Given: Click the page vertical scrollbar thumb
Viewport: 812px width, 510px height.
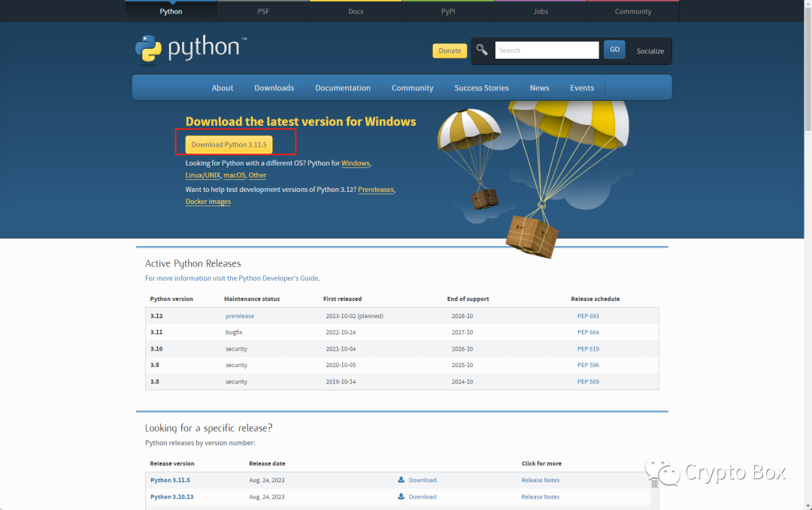Looking at the screenshot, I should click(807, 70).
